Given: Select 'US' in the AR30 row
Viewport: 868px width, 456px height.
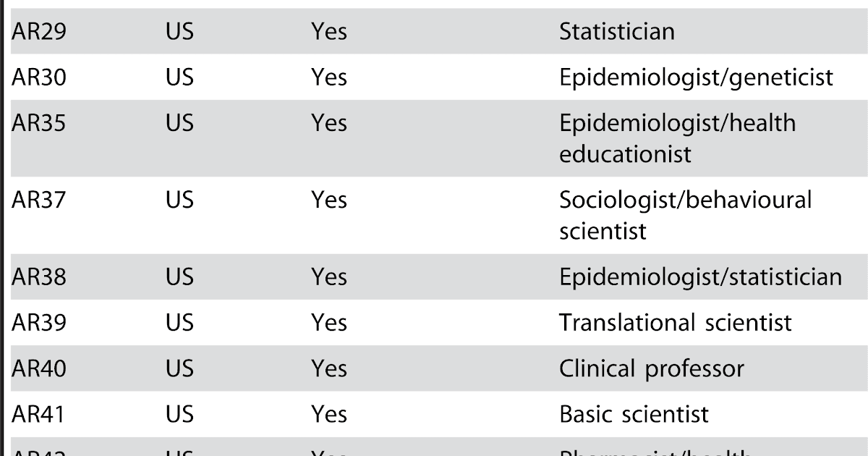Looking at the screenshot, I should pyautogui.click(x=179, y=77).
